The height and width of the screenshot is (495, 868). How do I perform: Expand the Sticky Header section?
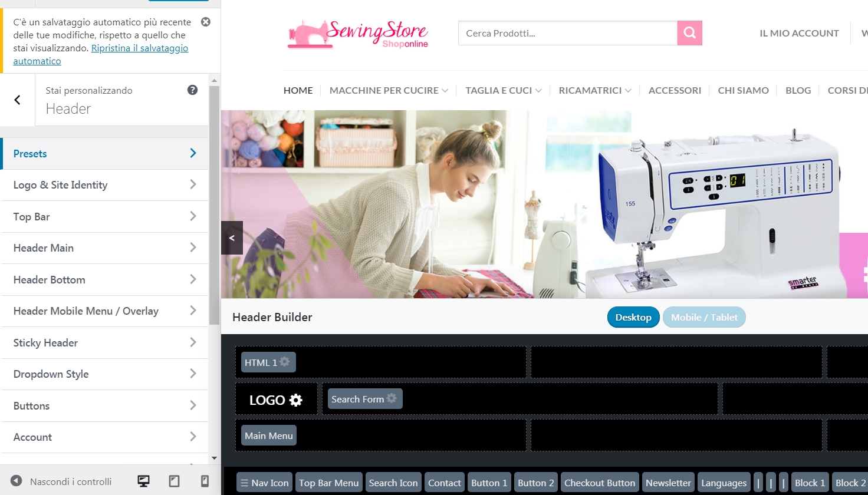[104, 343]
